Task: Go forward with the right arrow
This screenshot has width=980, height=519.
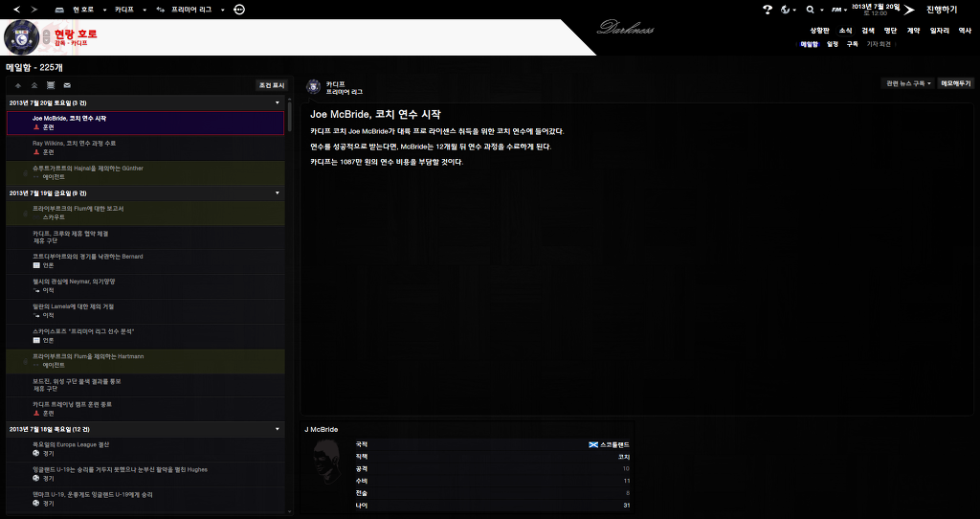Action: tap(33, 10)
